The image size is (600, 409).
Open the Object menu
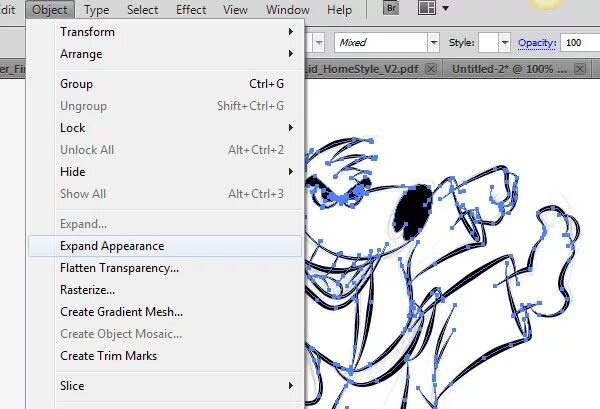point(50,10)
